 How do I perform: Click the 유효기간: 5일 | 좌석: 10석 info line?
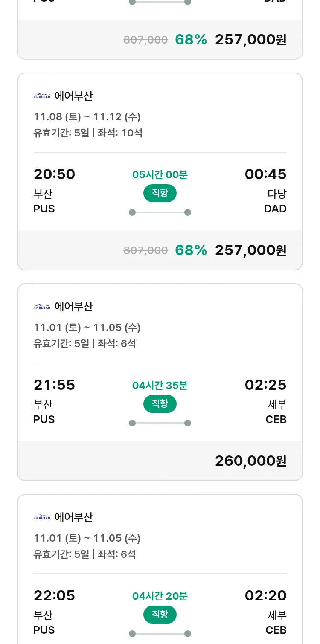pos(88,133)
